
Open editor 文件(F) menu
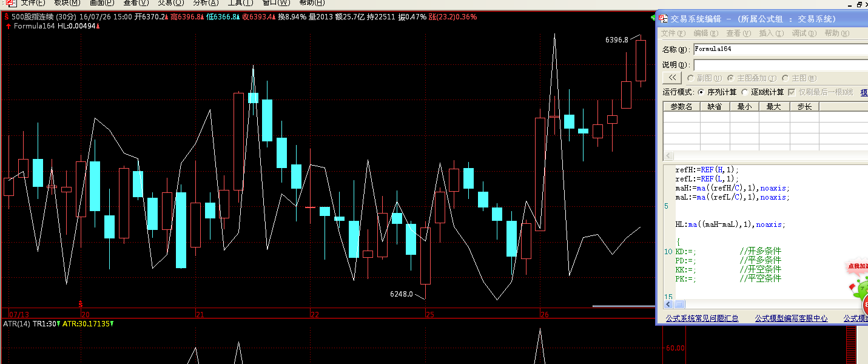click(x=673, y=33)
